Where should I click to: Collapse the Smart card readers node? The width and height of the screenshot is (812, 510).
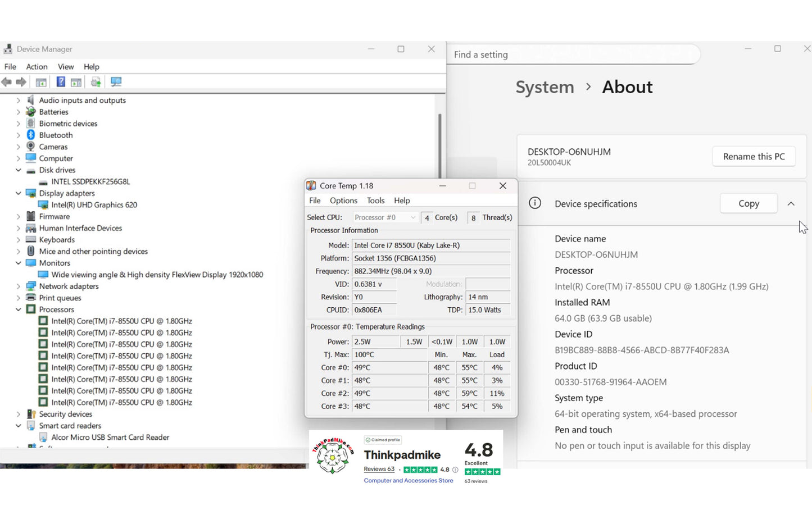18,426
